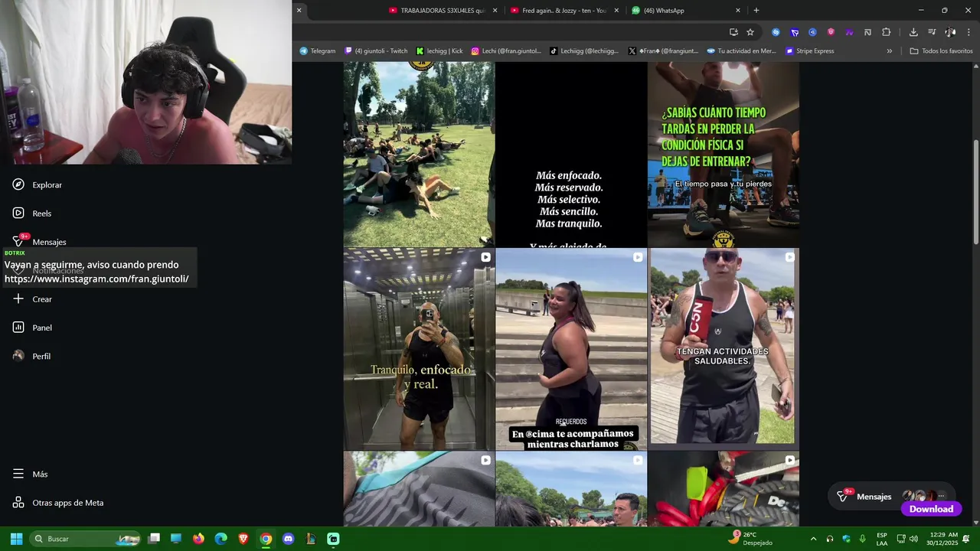Open Mensajes in the left sidebar

point(39,242)
